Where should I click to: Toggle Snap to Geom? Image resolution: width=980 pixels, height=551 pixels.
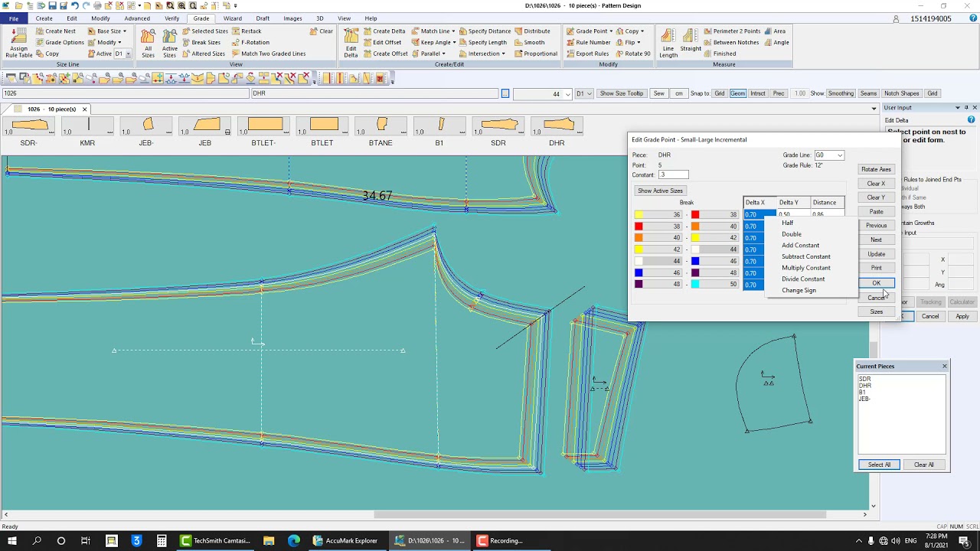(x=737, y=93)
